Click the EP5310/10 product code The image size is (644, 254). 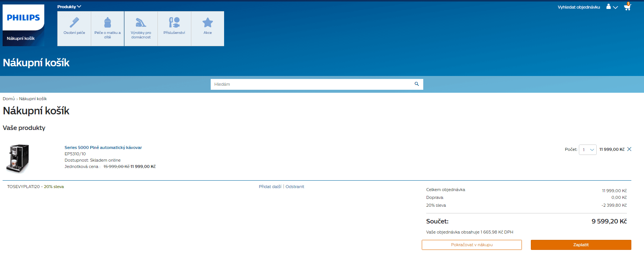75,154
